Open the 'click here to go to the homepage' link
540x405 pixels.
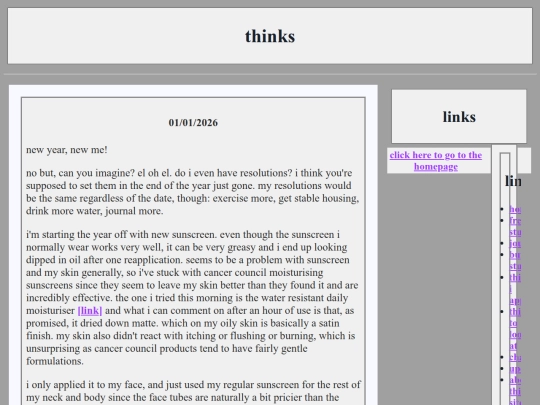click(x=436, y=161)
